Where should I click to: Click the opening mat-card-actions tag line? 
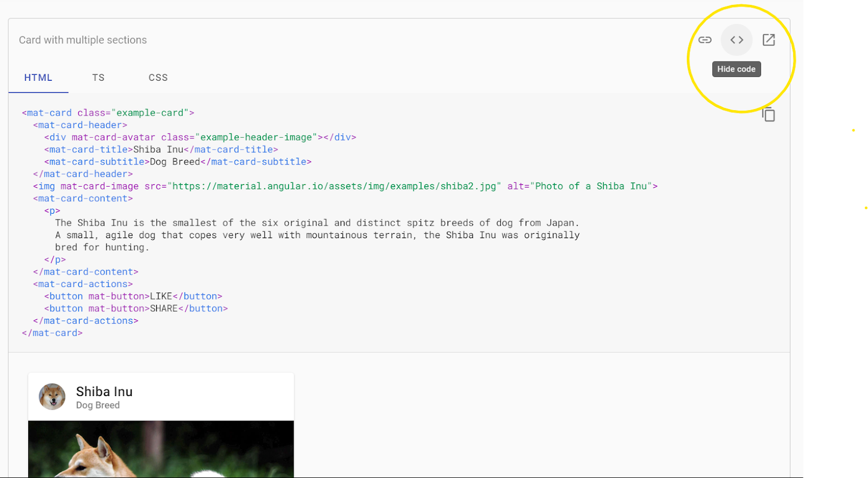tap(82, 284)
